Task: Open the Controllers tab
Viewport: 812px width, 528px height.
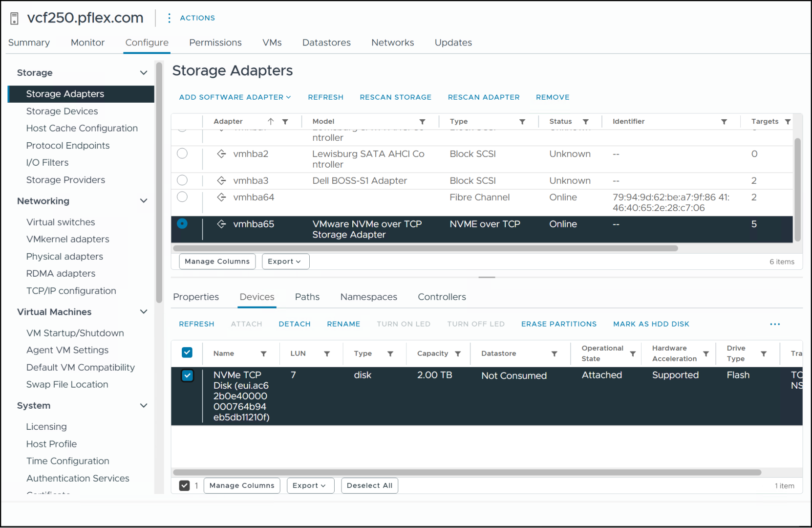Action: [442, 297]
